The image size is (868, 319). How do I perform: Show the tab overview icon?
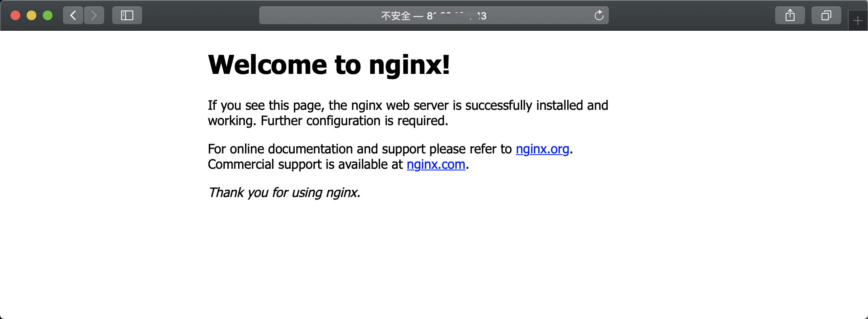tap(826, 15)
